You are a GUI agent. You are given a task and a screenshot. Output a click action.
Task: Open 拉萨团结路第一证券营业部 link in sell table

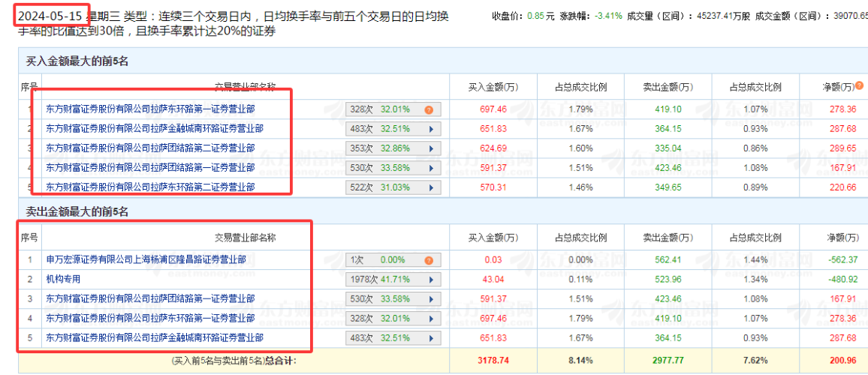(x=151, y=298)
